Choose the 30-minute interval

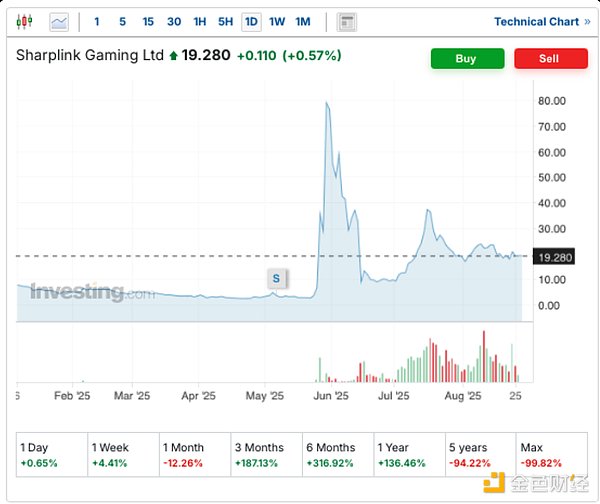click(174, 21)
